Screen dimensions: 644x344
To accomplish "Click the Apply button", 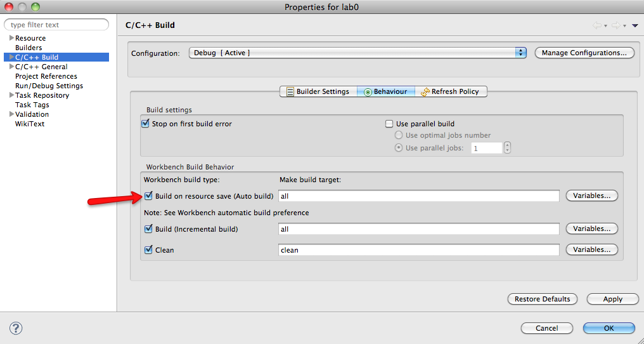I will tap(612, 299).
